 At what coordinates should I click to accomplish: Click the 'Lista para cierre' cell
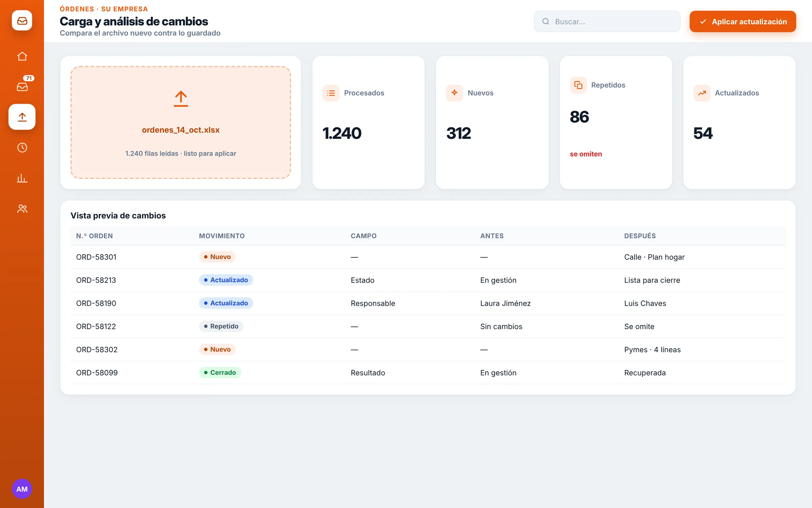652,280
